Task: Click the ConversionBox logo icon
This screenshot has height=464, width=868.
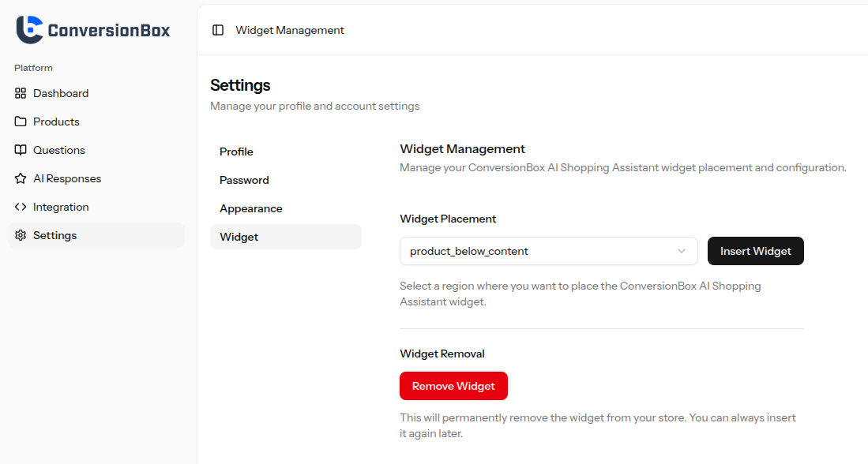Action: pyautogui.click(x=29, y=30)
